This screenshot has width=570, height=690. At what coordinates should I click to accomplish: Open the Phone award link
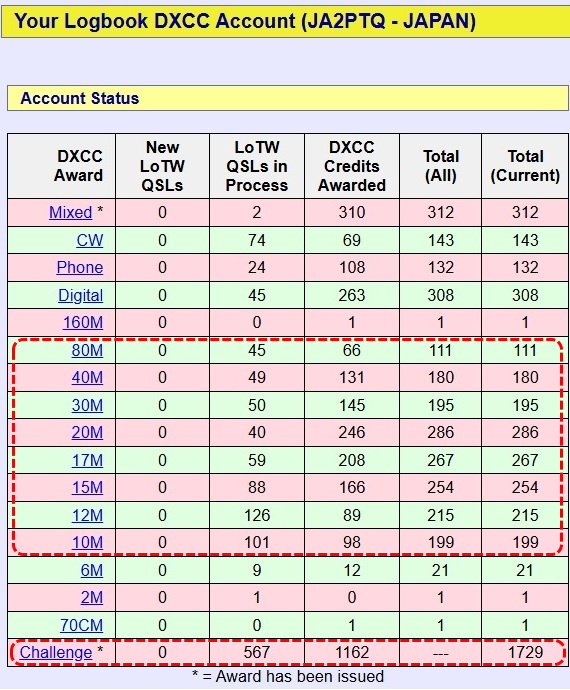coord(80,268)
